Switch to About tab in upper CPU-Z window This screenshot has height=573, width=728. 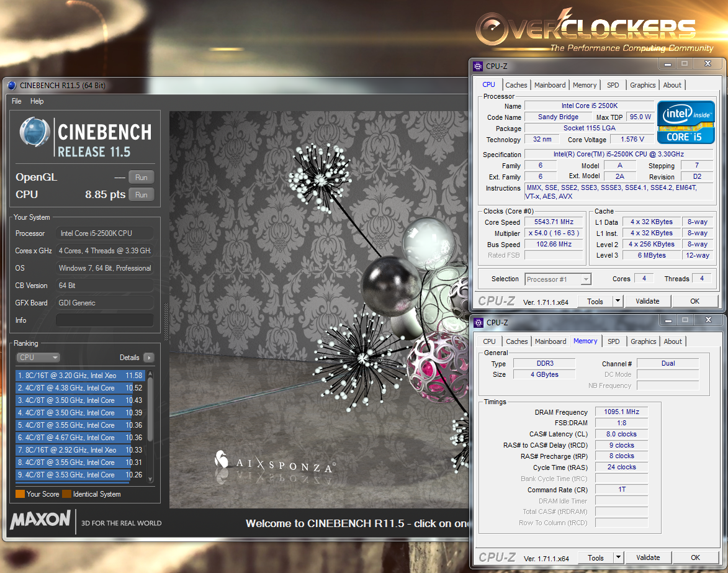tap(672, 86)
